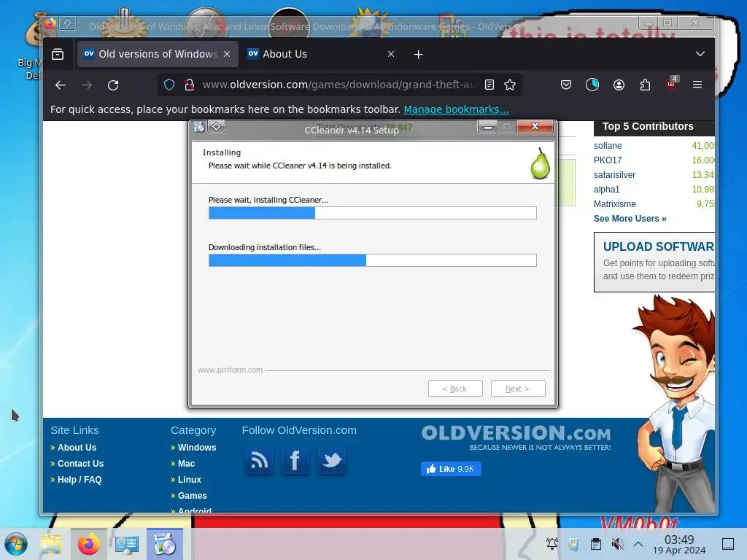Open Linux category footer link
This screenshot has width=747, height=560.
tap(190, 480)
